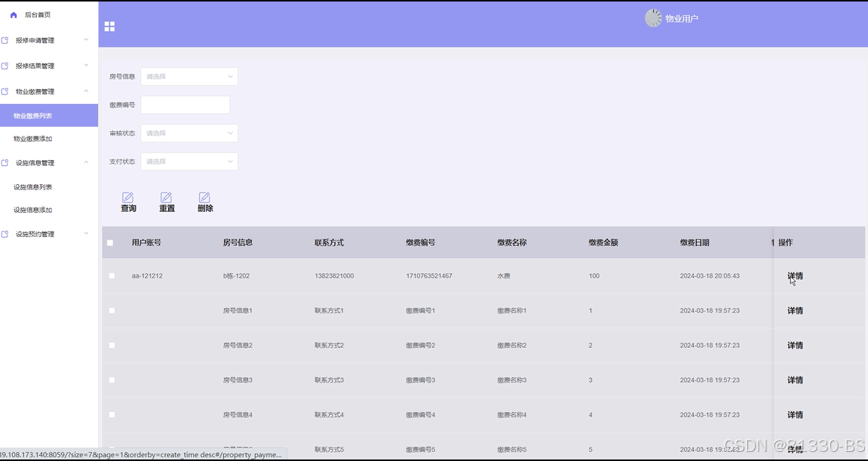868x461 pixels.
Task: Click the 物业用户 username label
Action: [x=682, y=19]
